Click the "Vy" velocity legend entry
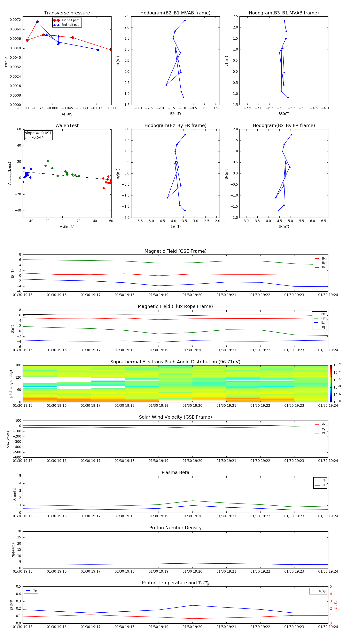The width and height of the screenshot is (351, 644). [x=320, y=429]
